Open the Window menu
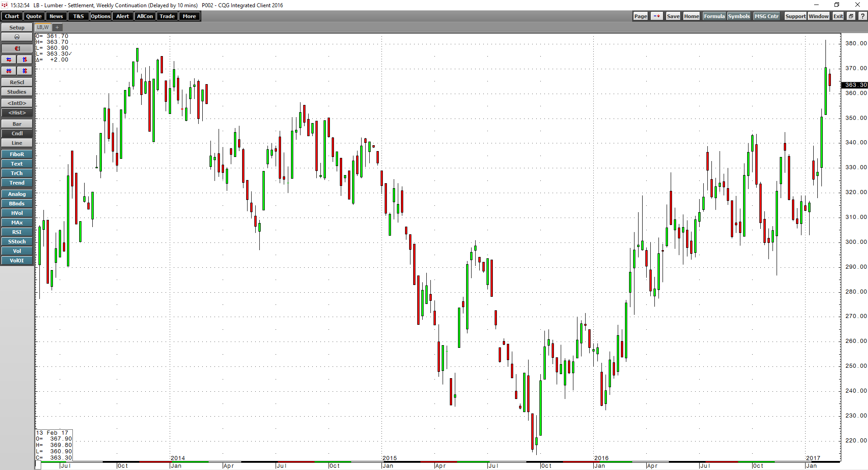 [x=819, y=16]
